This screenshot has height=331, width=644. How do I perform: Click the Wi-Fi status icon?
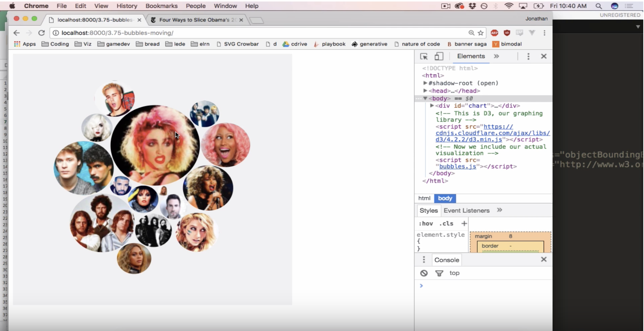(509, 6)
